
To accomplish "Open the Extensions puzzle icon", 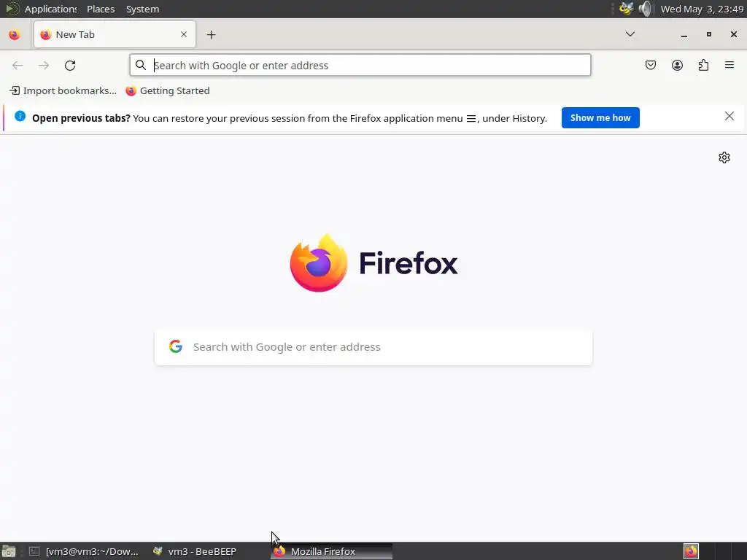I will pyautogui.click(x=703, y=65).
